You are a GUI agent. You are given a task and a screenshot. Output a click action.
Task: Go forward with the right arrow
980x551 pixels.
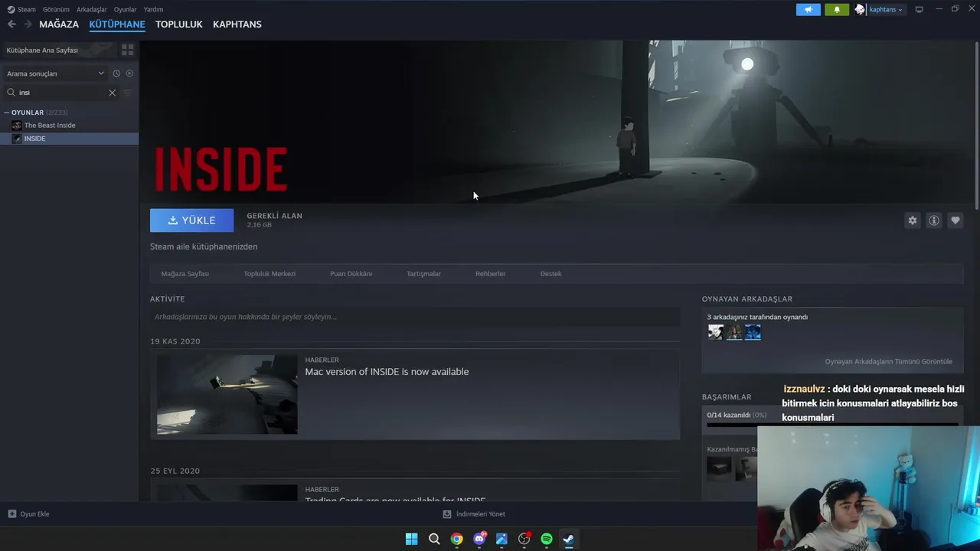click(x=28, y=24)
